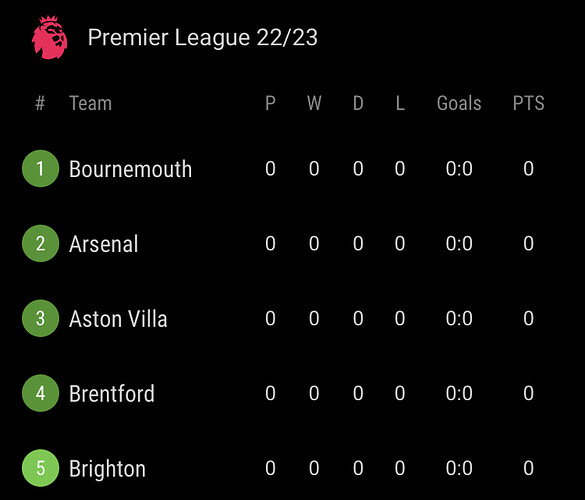Click the W wins column header

(314, 103)
